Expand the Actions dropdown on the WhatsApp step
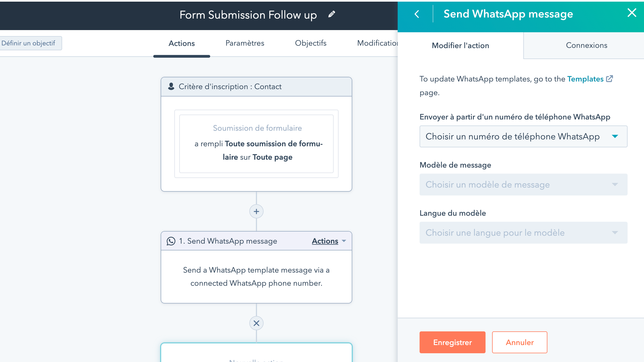This screenshot has height=362, width=644. (x=328, y=241)
